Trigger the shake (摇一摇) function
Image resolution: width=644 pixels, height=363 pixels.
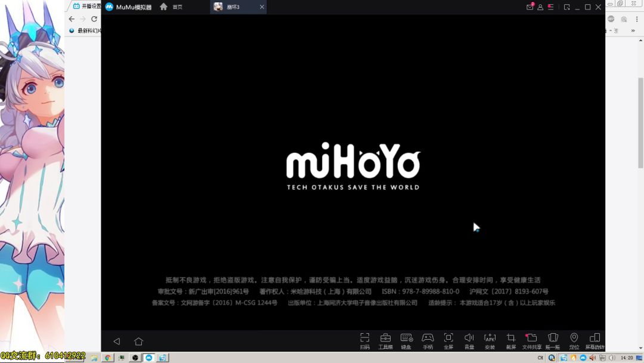553,341
